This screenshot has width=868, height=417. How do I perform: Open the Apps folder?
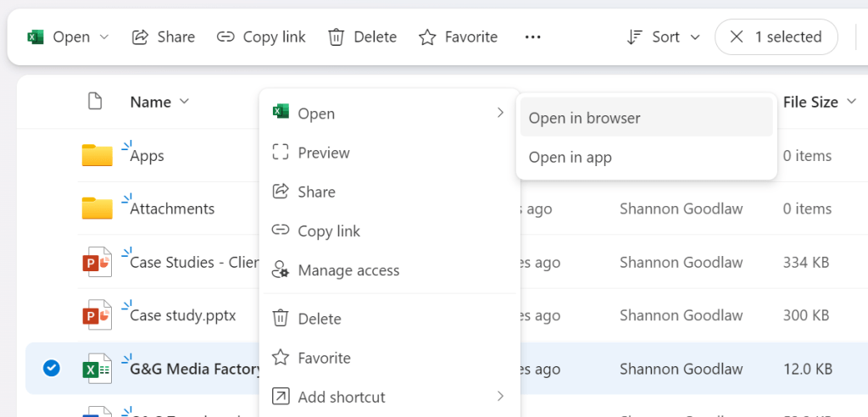coord(147,156)
